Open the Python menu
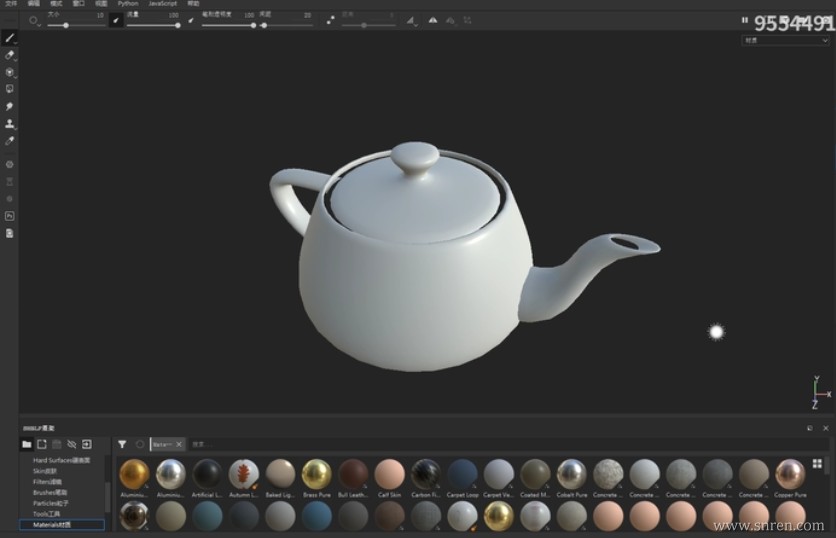836x538 pixels. coord(128,4)
